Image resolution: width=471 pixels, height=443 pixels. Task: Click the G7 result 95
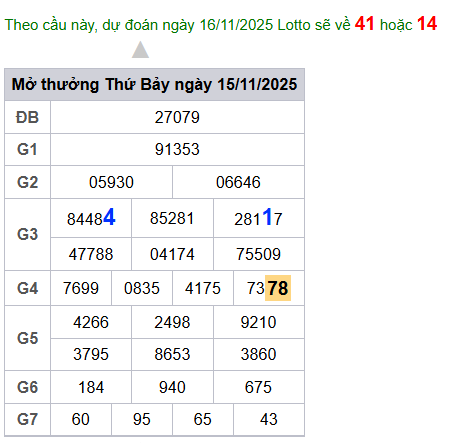(x=142, y=419)
